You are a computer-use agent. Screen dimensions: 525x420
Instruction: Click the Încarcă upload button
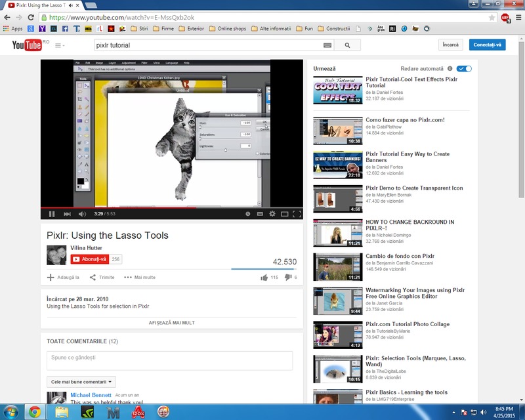coord(451,45)
